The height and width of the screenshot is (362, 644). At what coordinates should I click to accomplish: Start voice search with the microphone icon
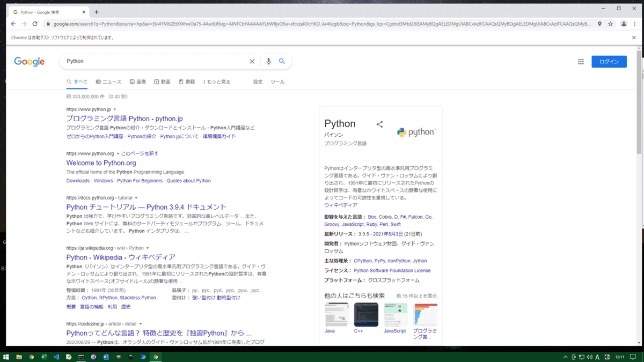(269, 62)
